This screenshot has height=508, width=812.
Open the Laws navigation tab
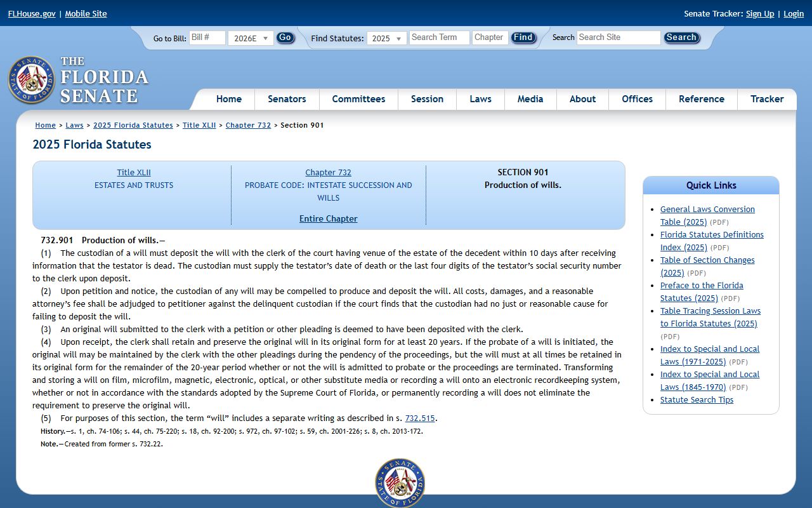coord(480,99)
